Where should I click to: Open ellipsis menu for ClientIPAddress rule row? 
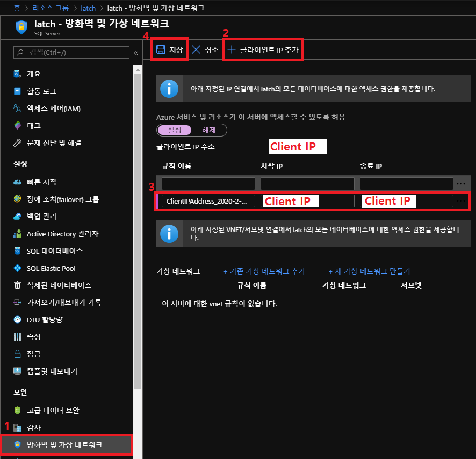461,201
